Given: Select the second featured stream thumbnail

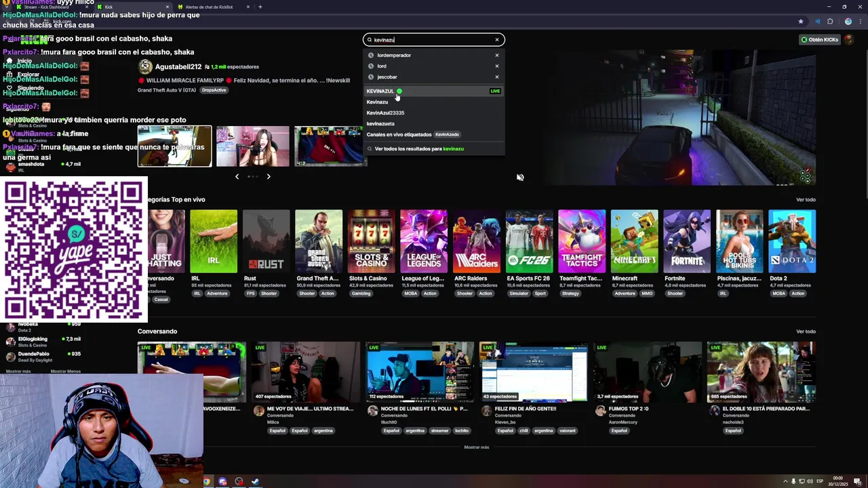Looking at the screenshot, I should tap(253, 146).
